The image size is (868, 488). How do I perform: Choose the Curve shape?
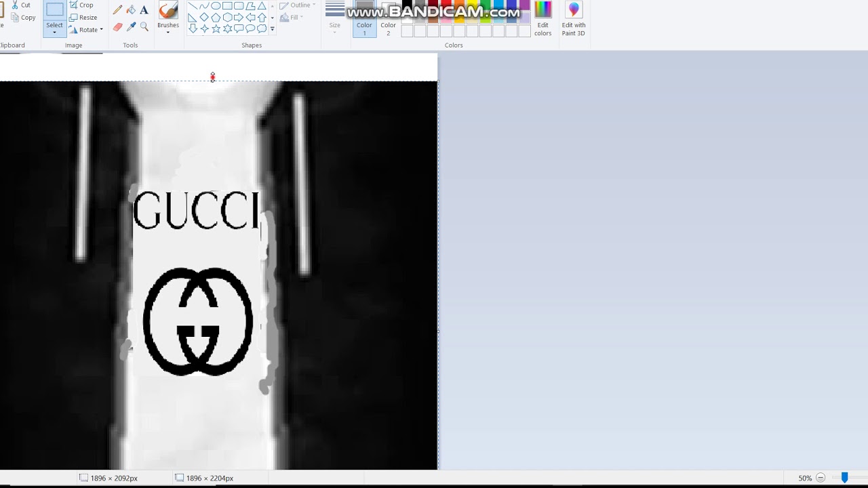pos(204,6)
